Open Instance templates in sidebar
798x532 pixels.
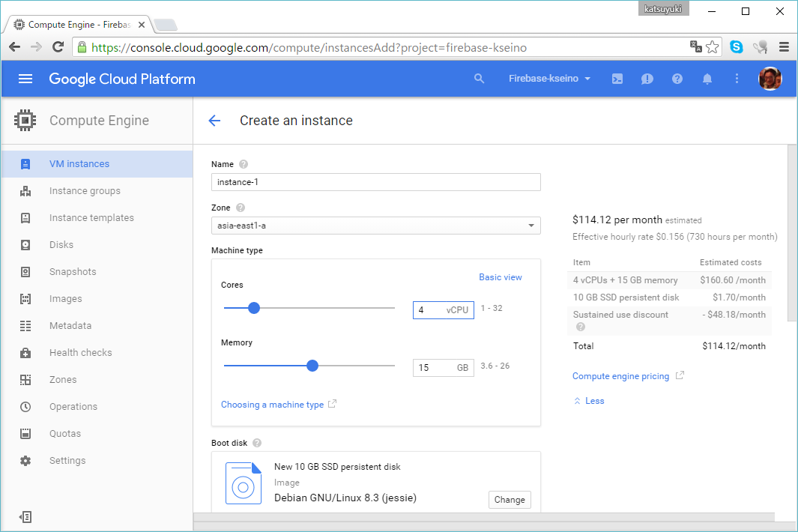tap(97, 218)
